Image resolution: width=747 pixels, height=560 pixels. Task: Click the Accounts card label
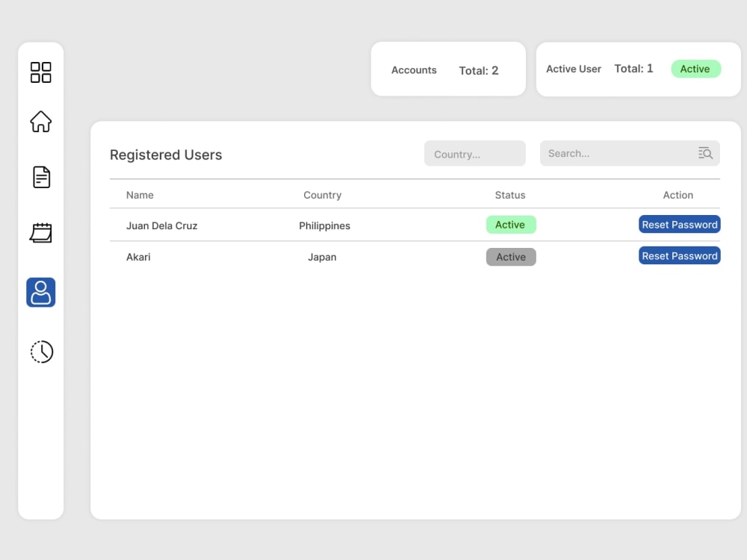(414, 70)
